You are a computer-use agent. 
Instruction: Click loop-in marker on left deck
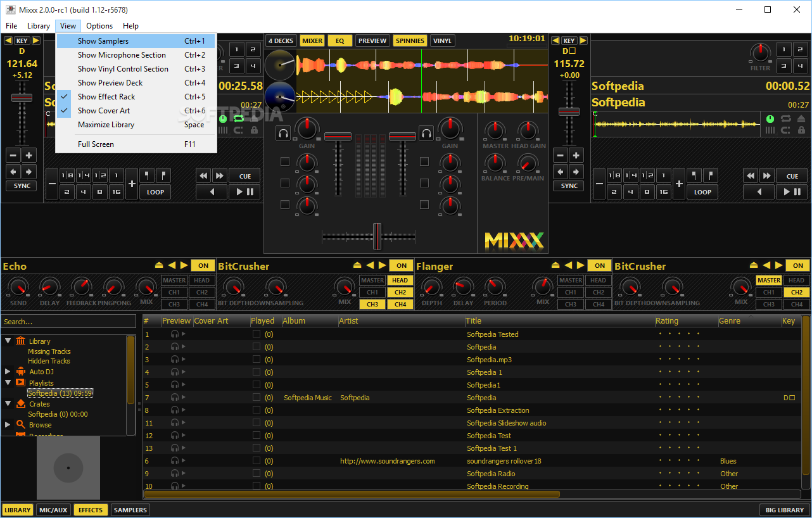click(x=146, y=175)
